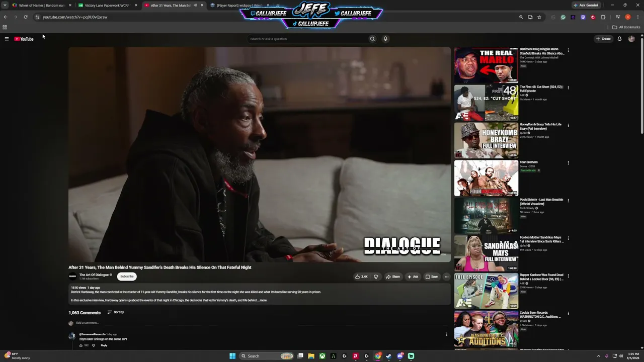The width and height of the screenshot is (644, 362).
Task: Subscribe to The Art Of Dialogue
Action: pyautogui.click(x=127, y=276)
